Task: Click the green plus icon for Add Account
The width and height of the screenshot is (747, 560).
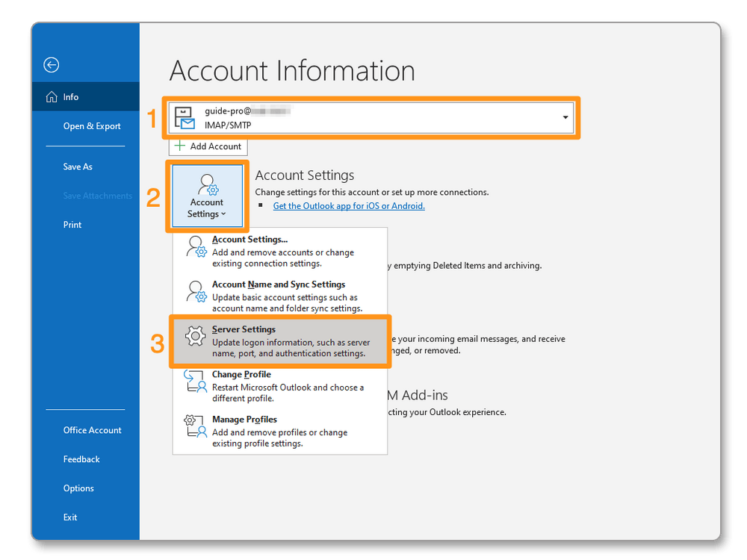Action: 180,146
